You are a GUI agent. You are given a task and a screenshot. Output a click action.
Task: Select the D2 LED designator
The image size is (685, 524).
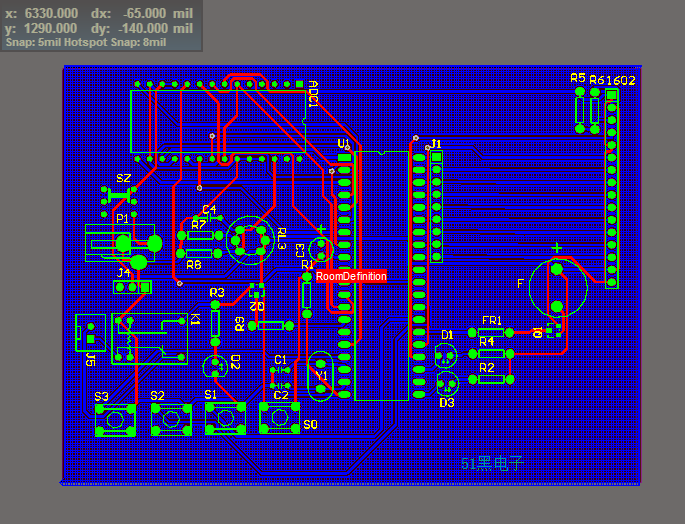pyautogui.click(x=235, y=362)
